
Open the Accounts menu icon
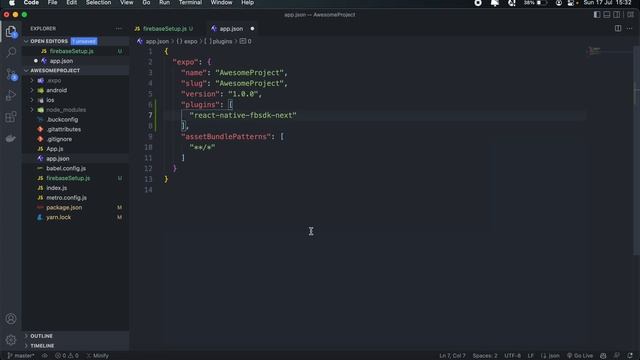pyautogui.click(x=11, y=318)
